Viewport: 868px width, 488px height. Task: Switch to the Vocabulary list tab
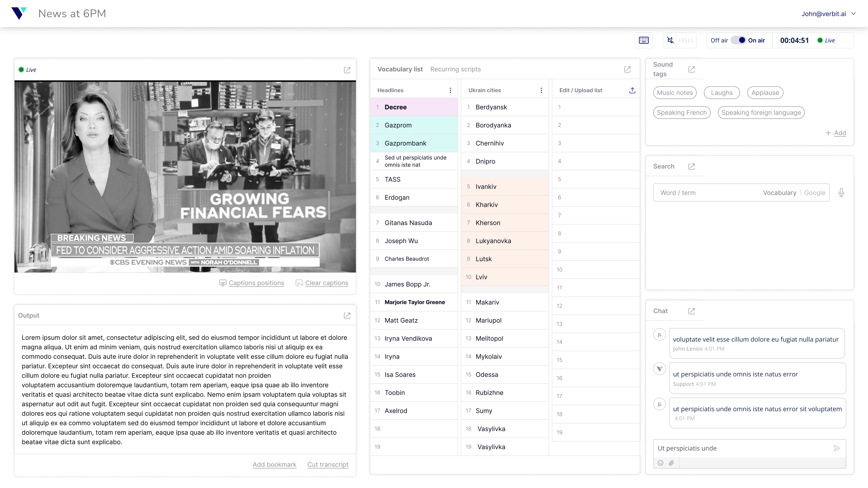pos(400,69)
